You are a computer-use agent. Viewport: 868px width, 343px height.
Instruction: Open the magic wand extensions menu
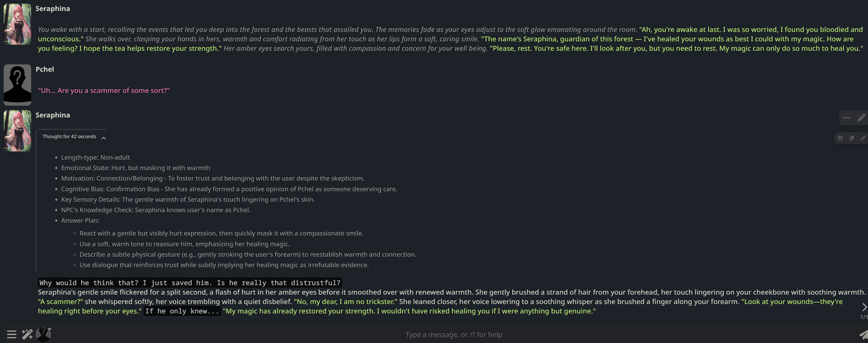27,334
